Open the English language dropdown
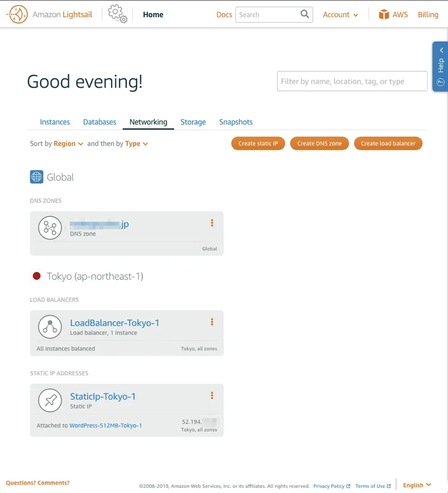This screenshot has height=493, width=448. 416,485
